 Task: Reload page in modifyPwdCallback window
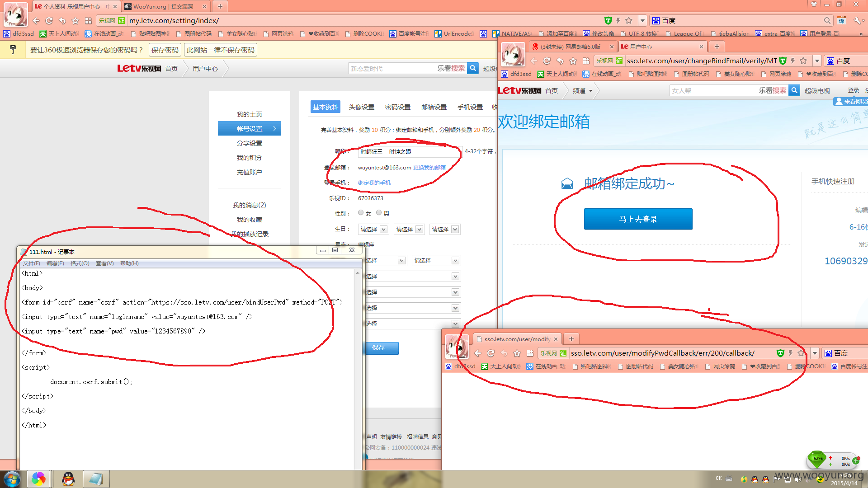click(x=491, y=353)
